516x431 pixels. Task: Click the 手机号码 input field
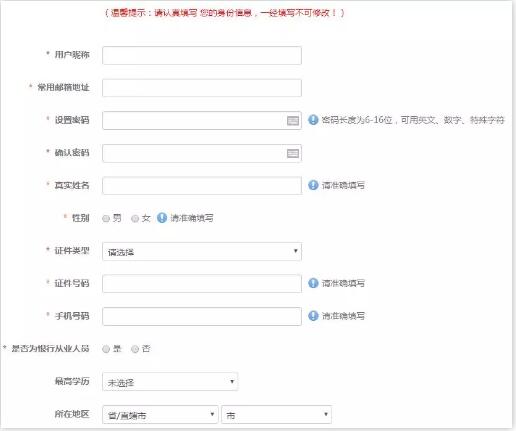tap(202, 316)
